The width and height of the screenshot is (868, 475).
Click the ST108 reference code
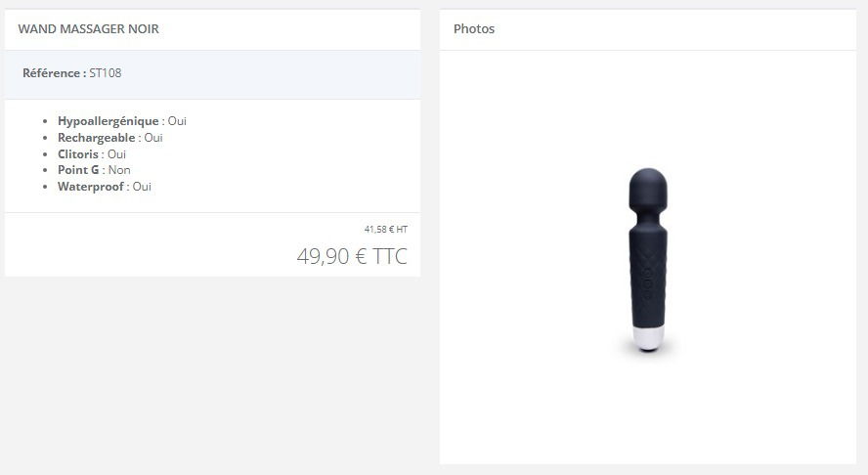point(106,73)
